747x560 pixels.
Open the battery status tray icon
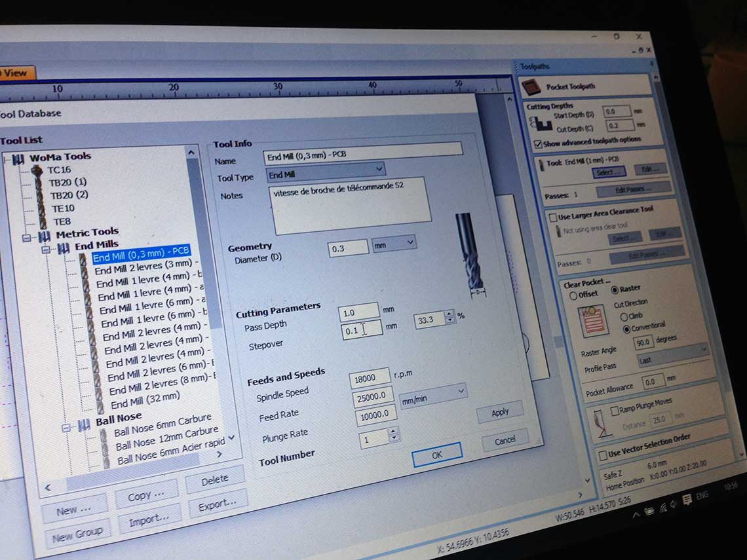click(x=649, y=512)
